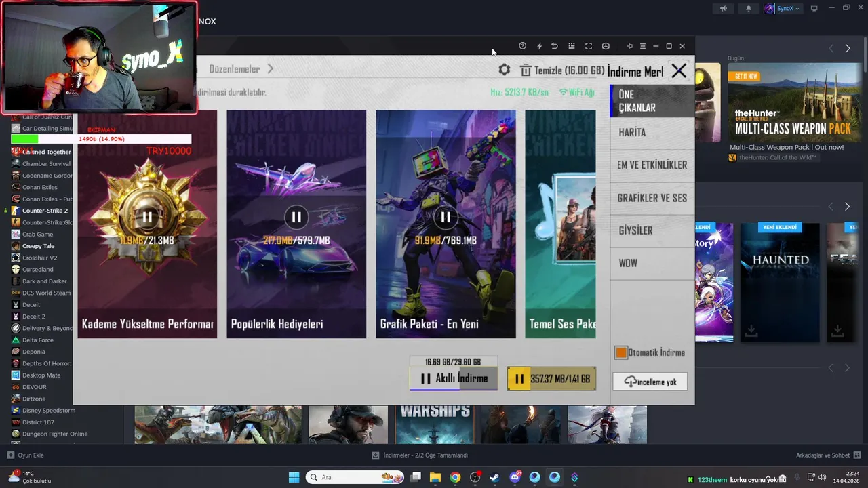Click Steam announcements megaphone icon
The image size is (868, 488).
tap(723, 9)
